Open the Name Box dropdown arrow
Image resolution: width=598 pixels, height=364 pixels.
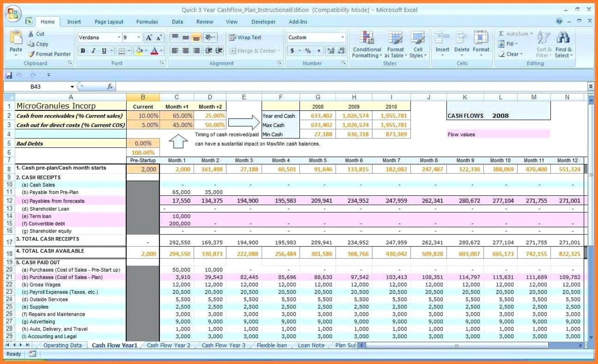point(72,87)
